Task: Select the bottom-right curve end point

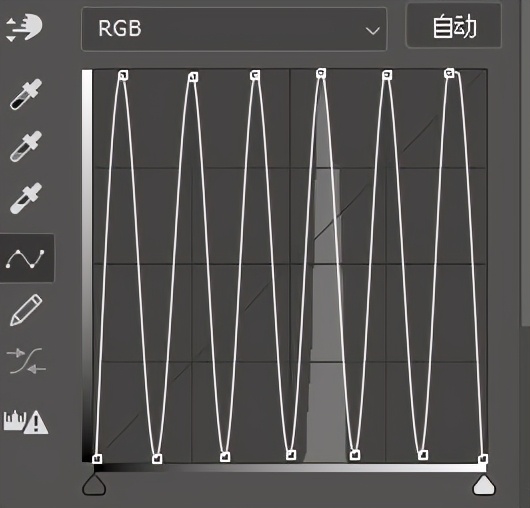Action: tap(483, 459)
